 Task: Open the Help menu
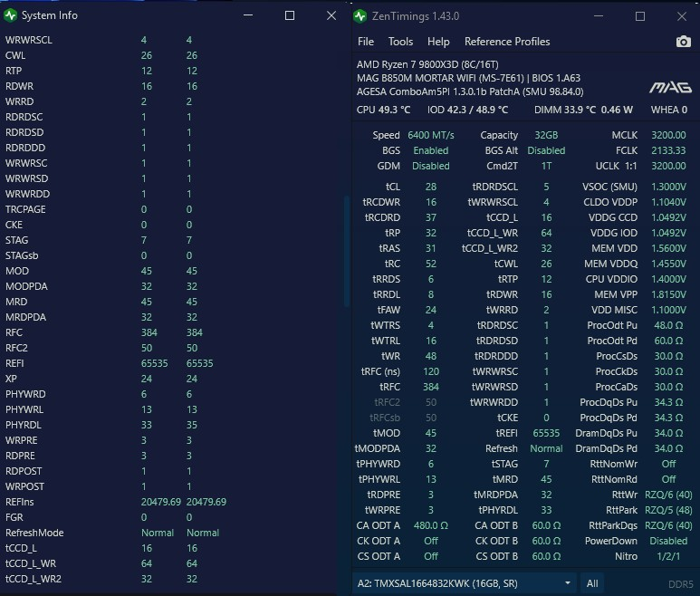tap(438, 42)
